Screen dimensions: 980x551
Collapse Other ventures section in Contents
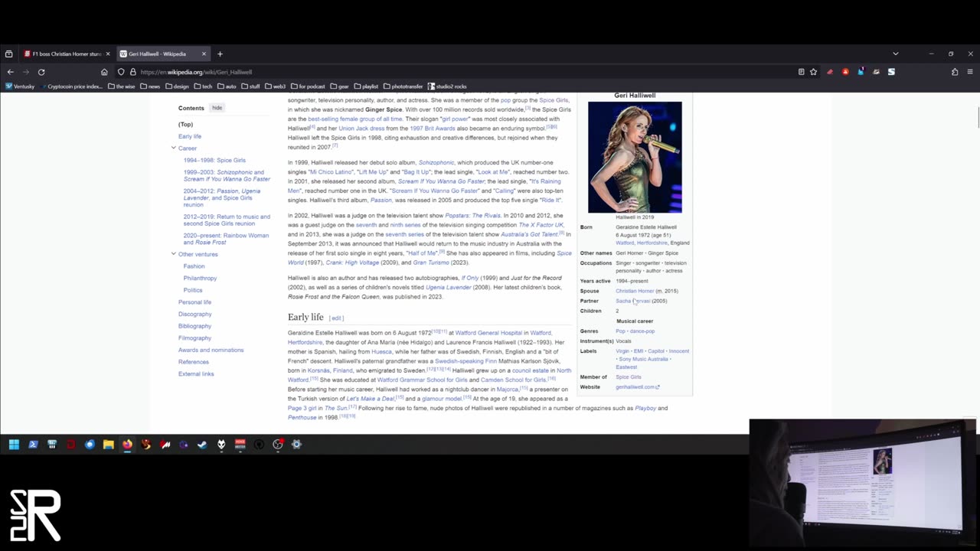(x=174, y=253)
